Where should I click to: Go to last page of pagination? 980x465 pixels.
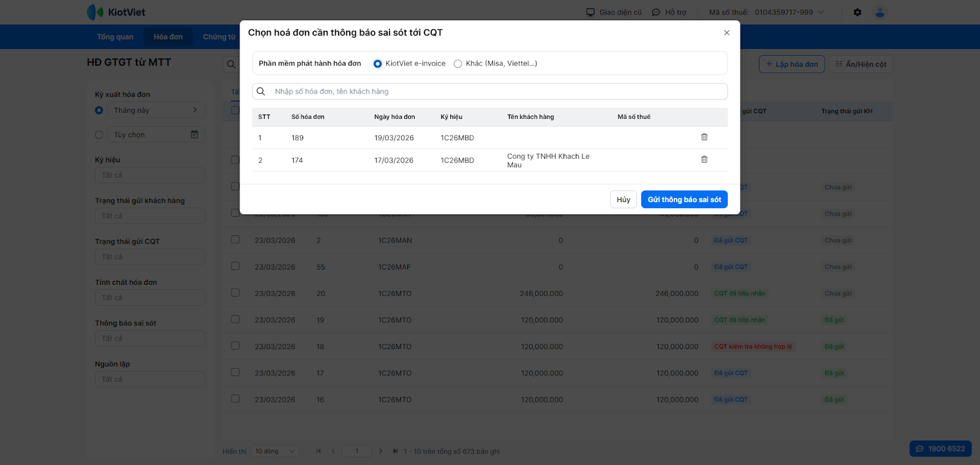tap(395, 452)
